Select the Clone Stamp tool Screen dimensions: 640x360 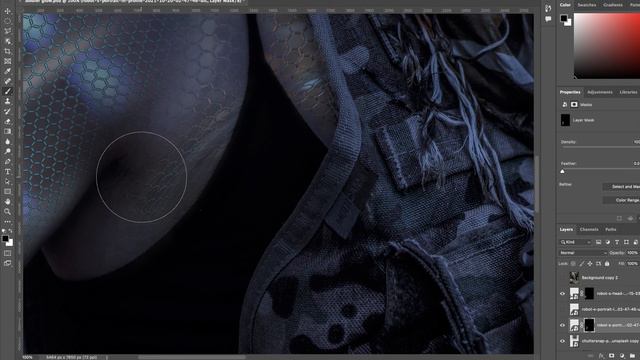[7, 101]
